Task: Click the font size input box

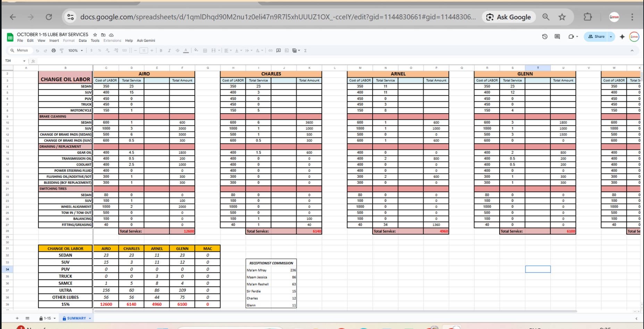Action: pos(144,51)
